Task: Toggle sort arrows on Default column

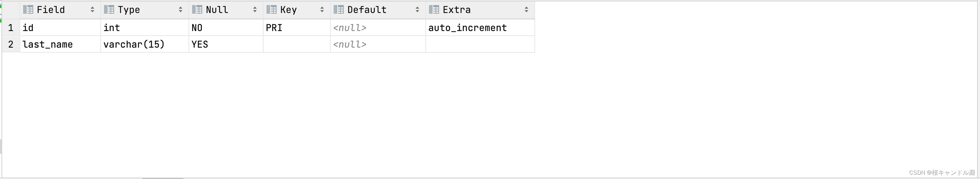Action: pyautogui.click(x=417, y=10)
